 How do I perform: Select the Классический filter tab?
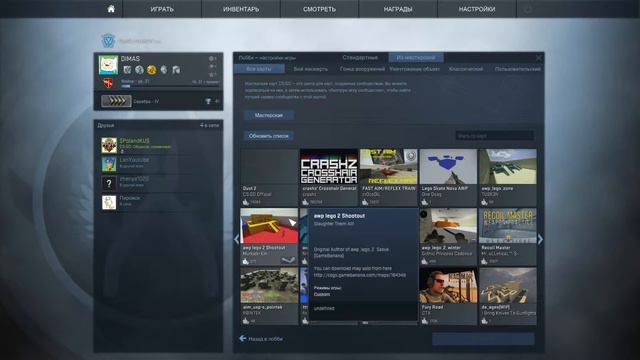click(x=466, y=69)
